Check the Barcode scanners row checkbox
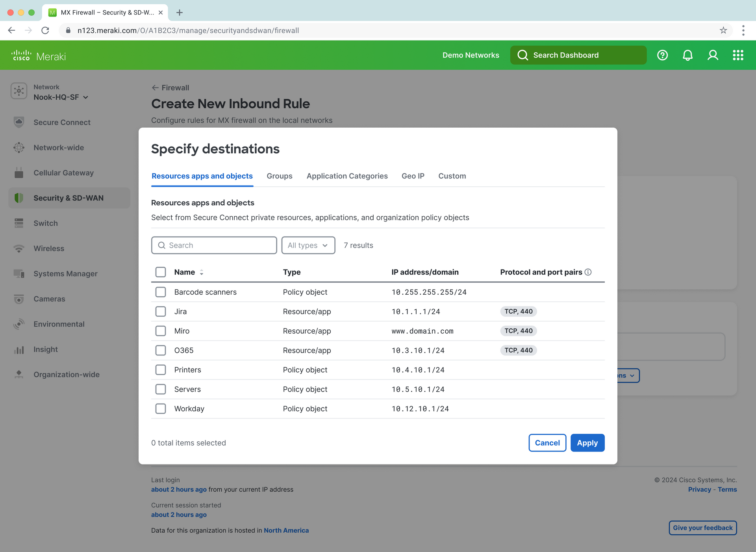The width and height of the screenshot is (756, 552). tap(161, 292)
